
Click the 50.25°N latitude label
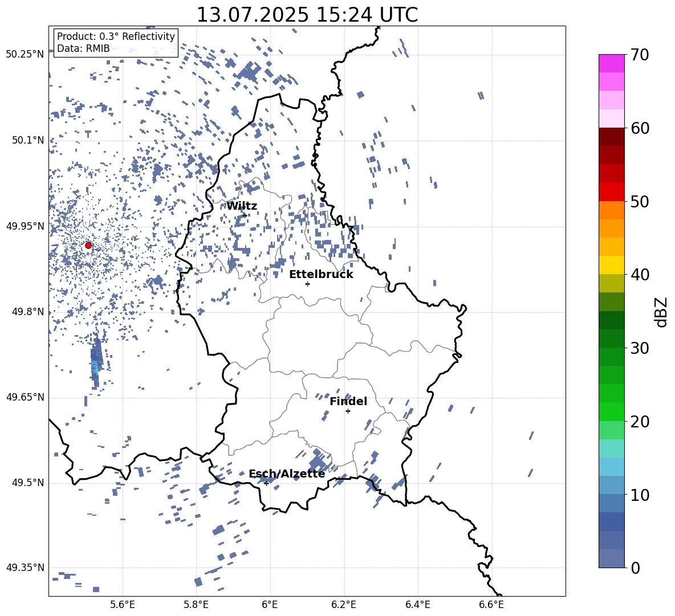(x=25, y=55)
